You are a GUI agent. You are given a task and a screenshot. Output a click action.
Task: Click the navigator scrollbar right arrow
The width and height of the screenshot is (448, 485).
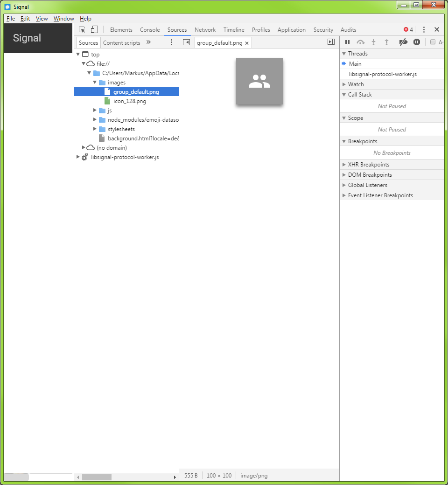[175, 477]
